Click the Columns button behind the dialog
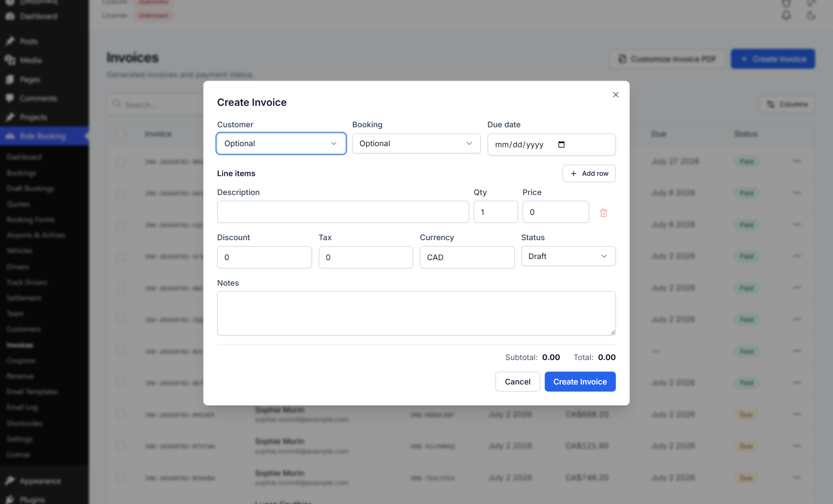The height and width of the screenshot is (504, 833). tap(787, 104)
